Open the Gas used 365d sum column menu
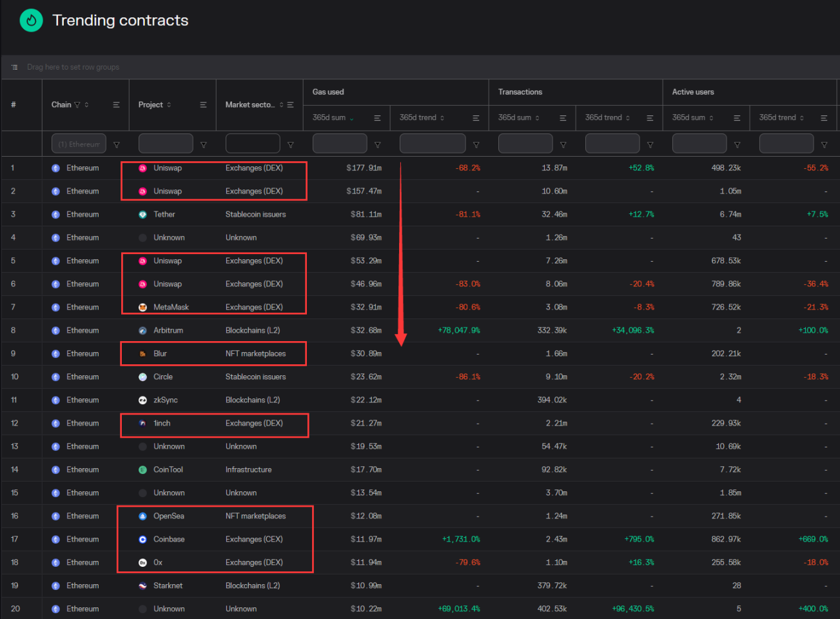The height and width of the screenshot is (619, 840). coord(377,118)
